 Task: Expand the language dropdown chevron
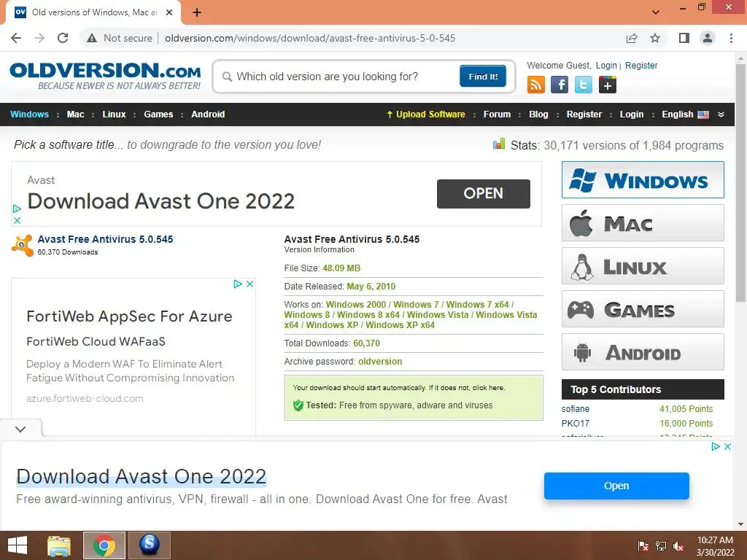click(x=721, y=114)
